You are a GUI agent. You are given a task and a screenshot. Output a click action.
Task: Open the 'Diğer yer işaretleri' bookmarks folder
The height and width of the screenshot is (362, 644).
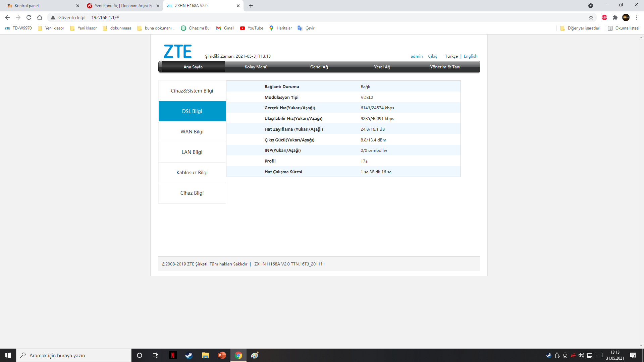[580, 28]
